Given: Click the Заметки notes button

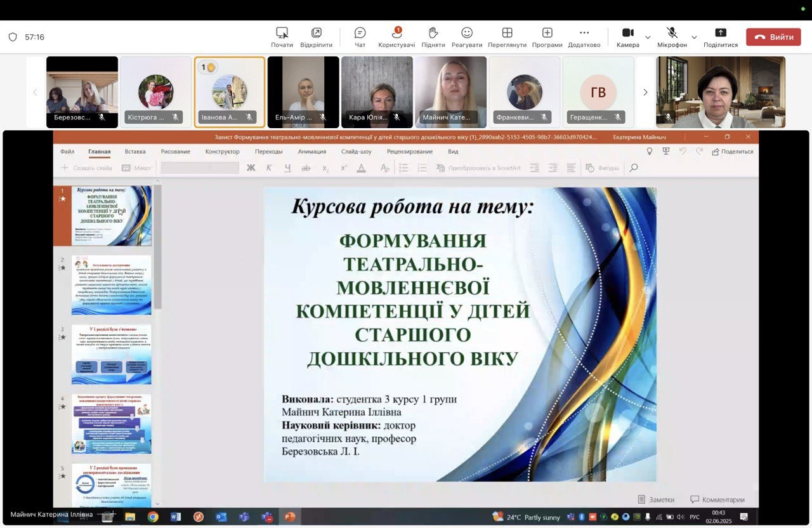Looking at the screenshot, I should 656,499.
